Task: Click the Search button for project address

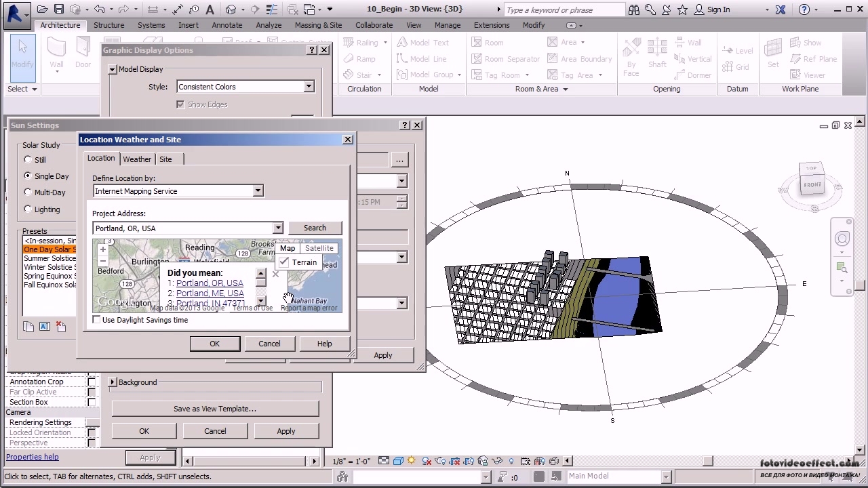Action: 315,228
